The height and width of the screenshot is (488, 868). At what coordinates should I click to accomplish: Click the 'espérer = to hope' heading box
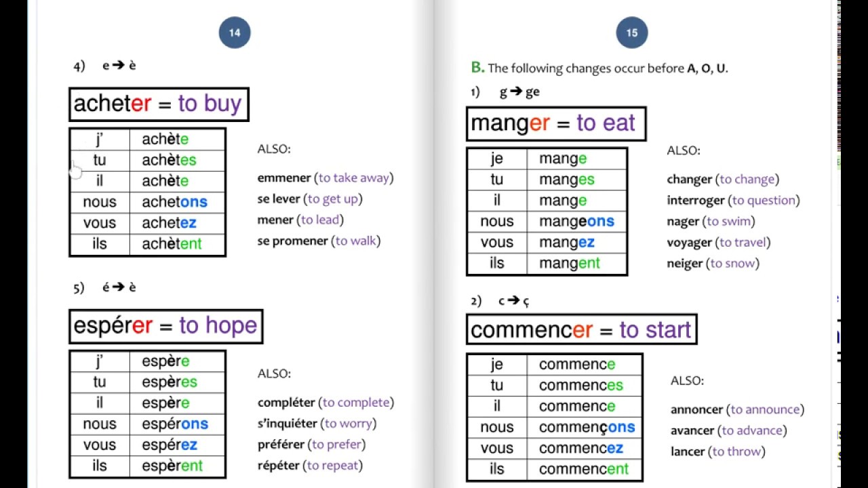click(165, 326)
